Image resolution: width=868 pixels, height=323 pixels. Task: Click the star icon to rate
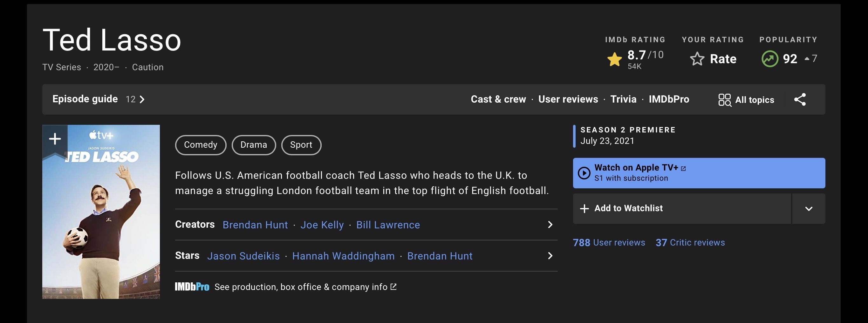[x=697, y=59]
